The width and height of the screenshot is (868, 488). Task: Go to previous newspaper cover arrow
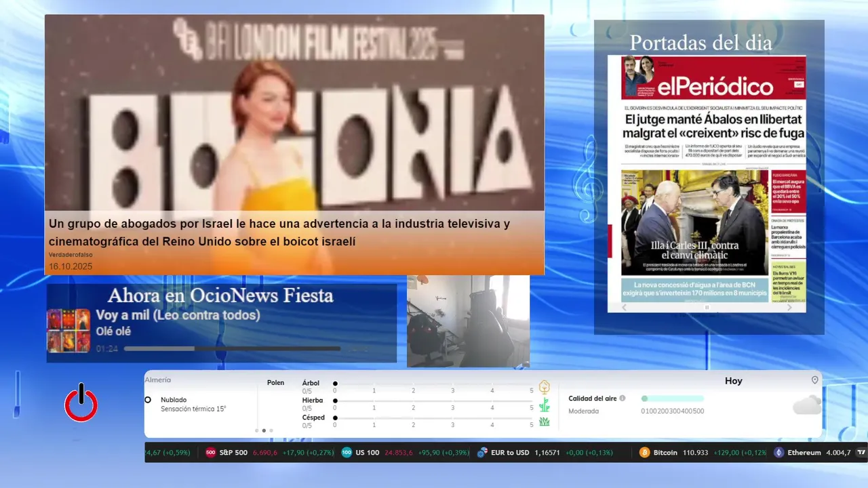click(x=625, y=307)
